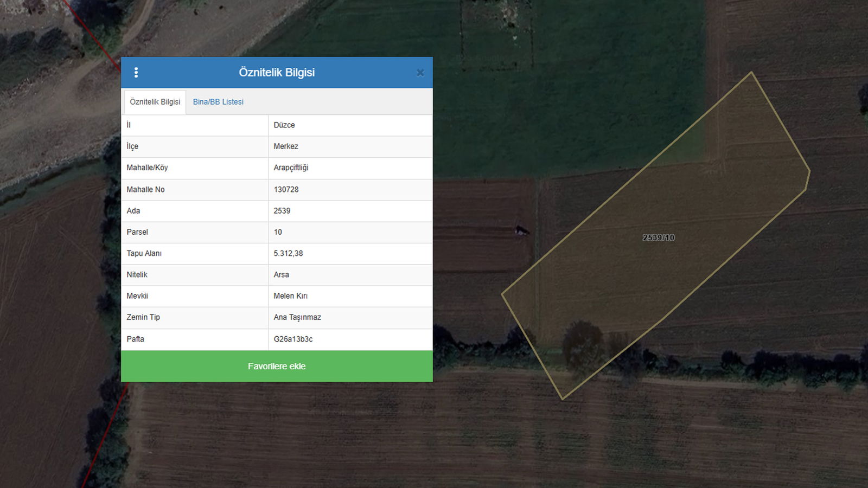This screenshot has height=488, width=868.
Task: Click the Mahalle No row label
Action: tap(145, 189)
